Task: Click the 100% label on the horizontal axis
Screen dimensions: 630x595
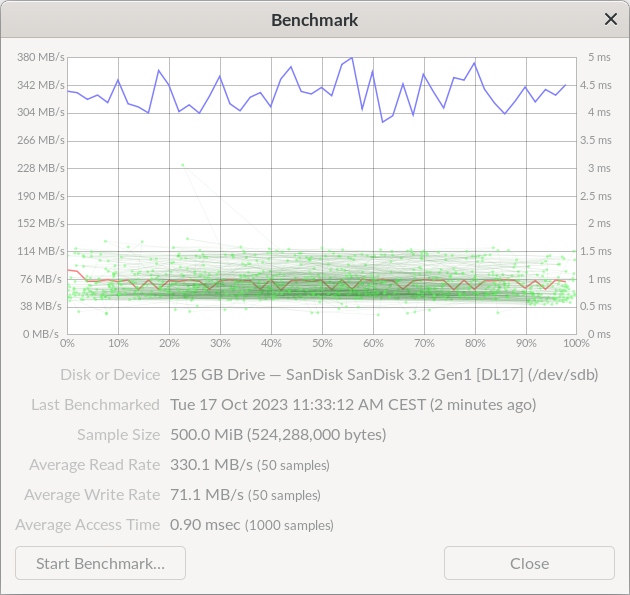Action: tap(575, 343)
